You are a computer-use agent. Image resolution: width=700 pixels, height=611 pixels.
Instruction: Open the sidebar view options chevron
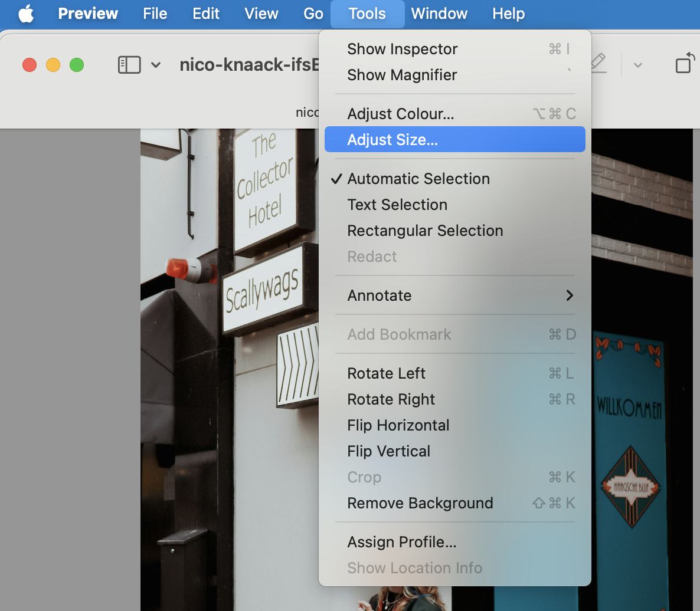click(155, 65)
